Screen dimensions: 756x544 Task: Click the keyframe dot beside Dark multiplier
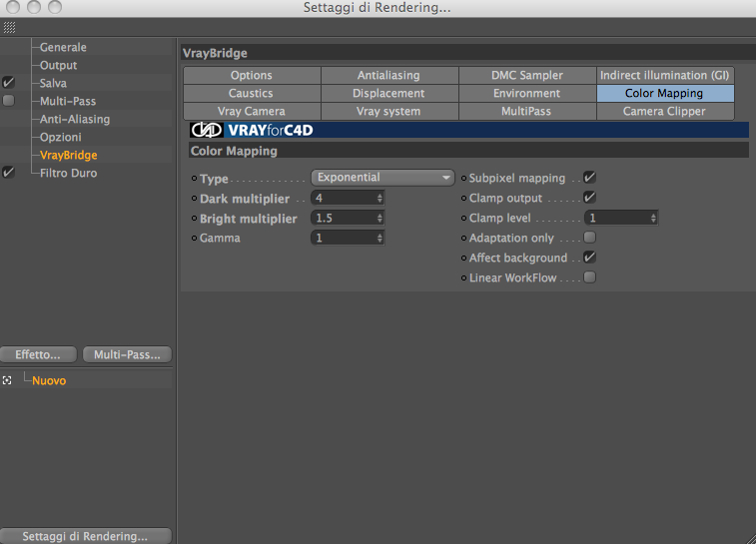(194, 198)
